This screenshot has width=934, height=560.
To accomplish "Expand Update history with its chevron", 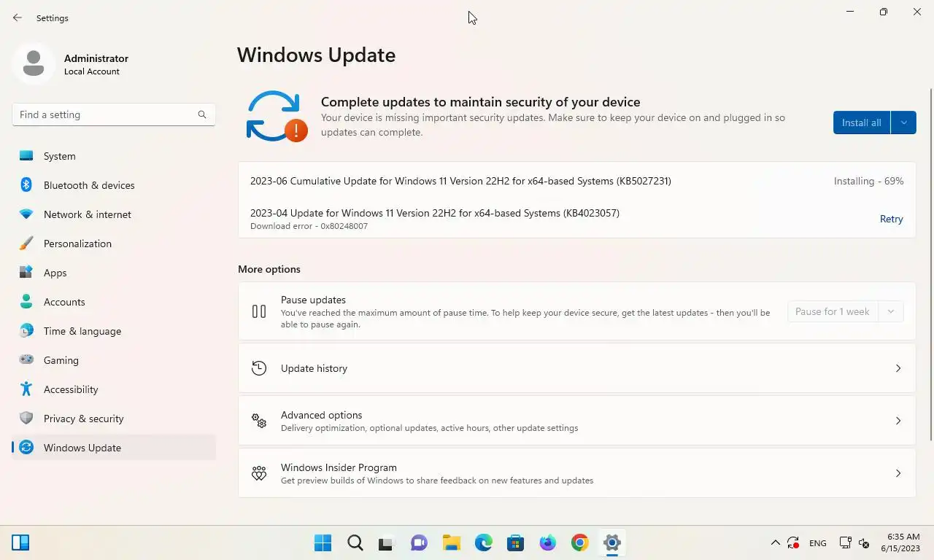I will click(898, 368).
